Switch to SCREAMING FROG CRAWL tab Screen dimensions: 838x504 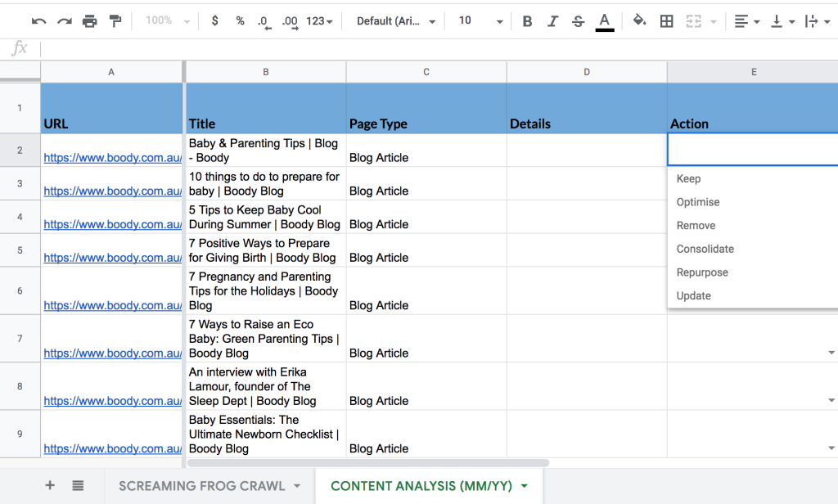[x=201, y=486]
